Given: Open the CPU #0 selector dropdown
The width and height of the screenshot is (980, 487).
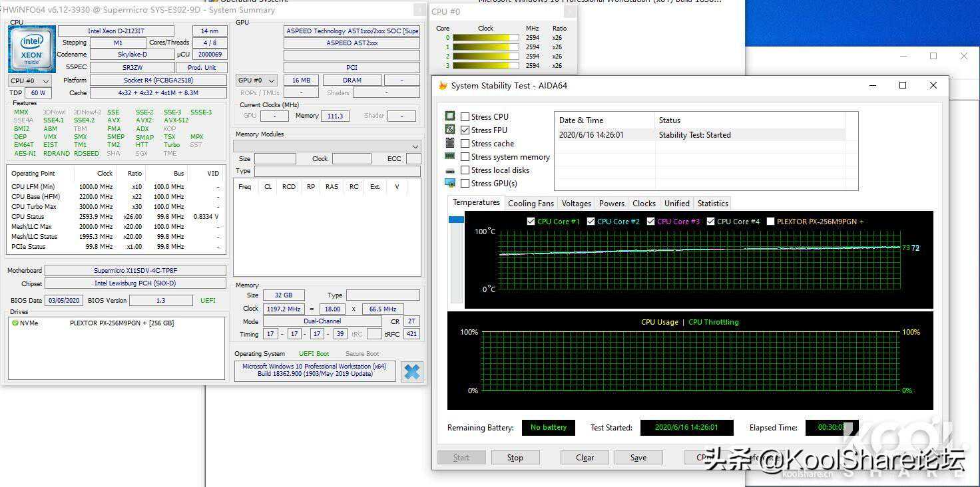Looking at the screenshot, I should [30, 81].
